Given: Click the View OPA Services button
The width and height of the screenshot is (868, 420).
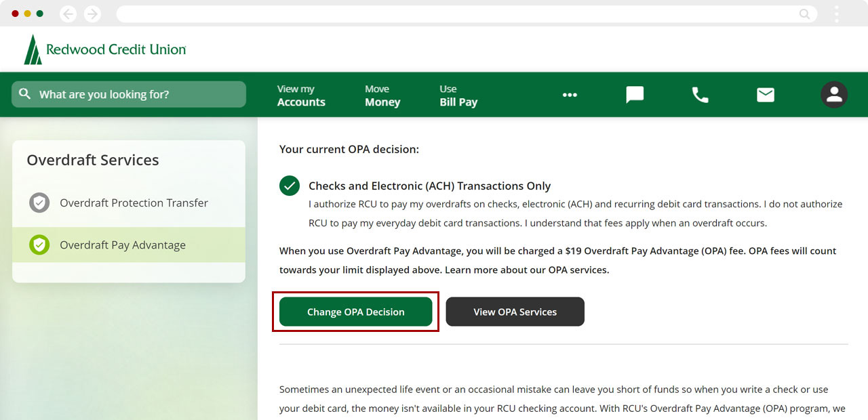Looking at the screenshot, I should point(515,312).
